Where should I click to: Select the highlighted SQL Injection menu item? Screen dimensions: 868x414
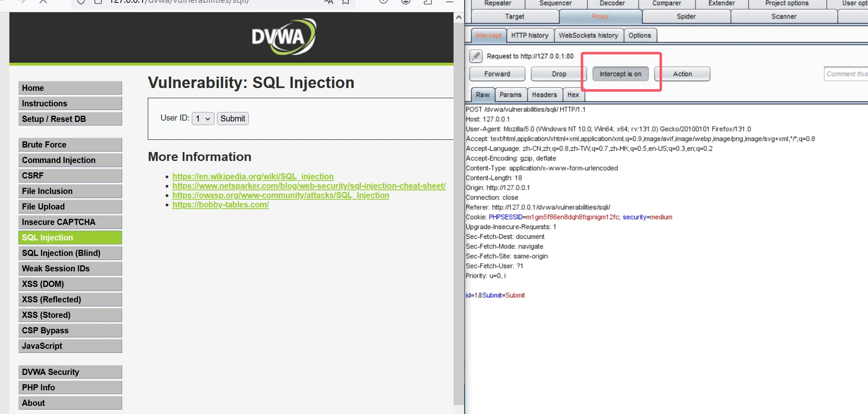click(x=70, y=238)
